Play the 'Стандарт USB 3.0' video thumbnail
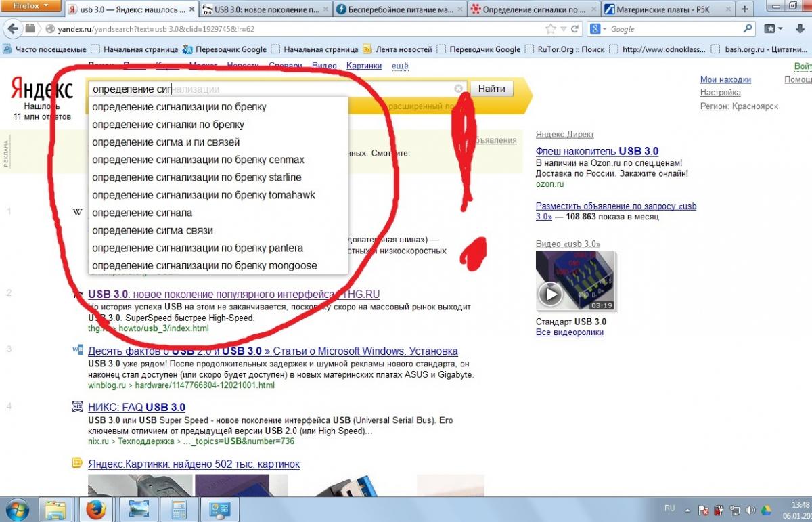 [x=575, y=281]
